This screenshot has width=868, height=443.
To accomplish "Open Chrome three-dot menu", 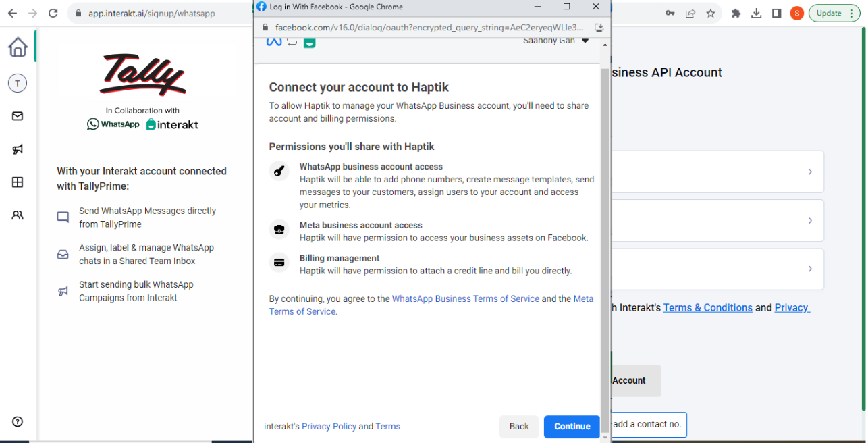I will point(854,13).
